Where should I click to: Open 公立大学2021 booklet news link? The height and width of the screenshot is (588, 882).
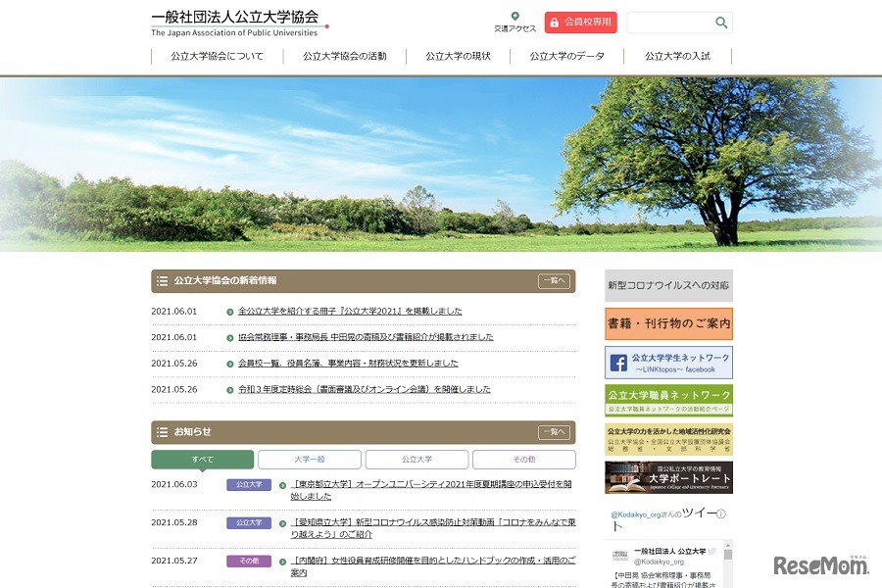(350, 312)
